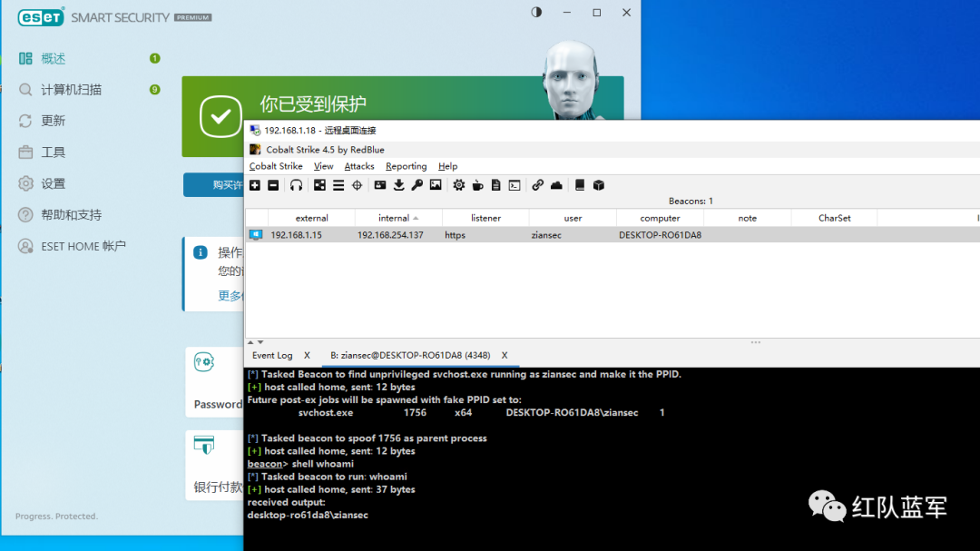Click the beacon command prompt line
Screen dimensions: 980x551
tap(300, 464)
